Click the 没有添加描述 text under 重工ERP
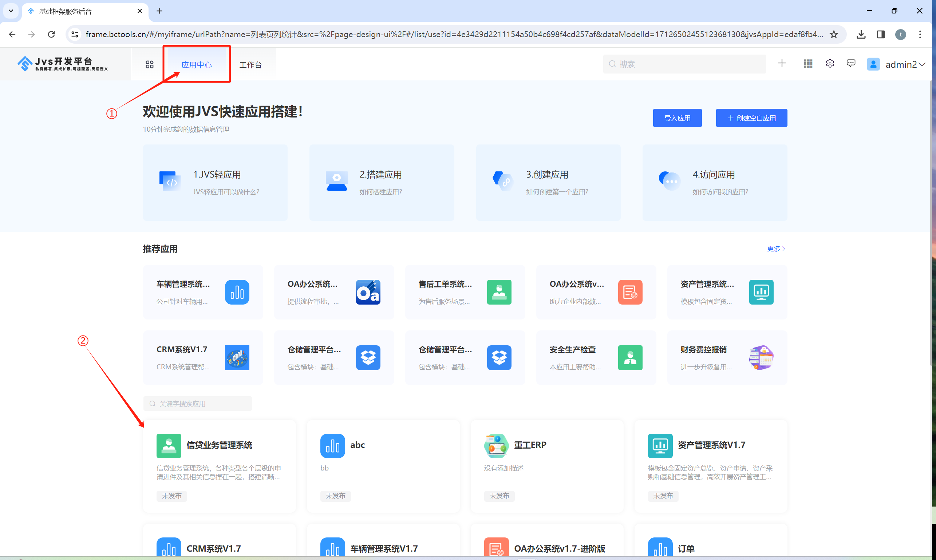 504,468
